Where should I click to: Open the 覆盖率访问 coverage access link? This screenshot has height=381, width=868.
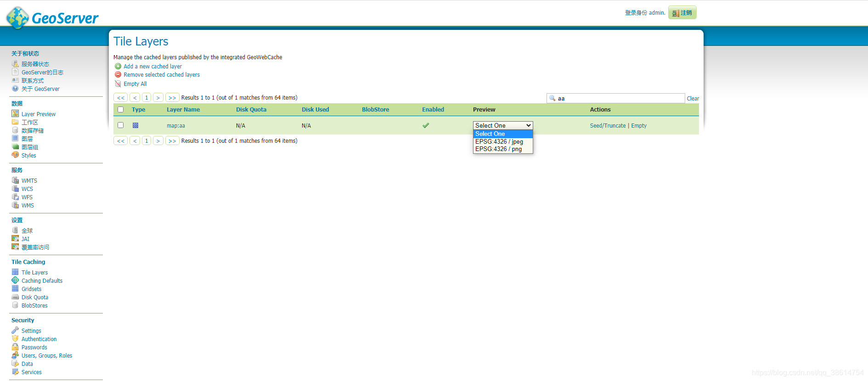pyautogui.click(x=35, y=247)
